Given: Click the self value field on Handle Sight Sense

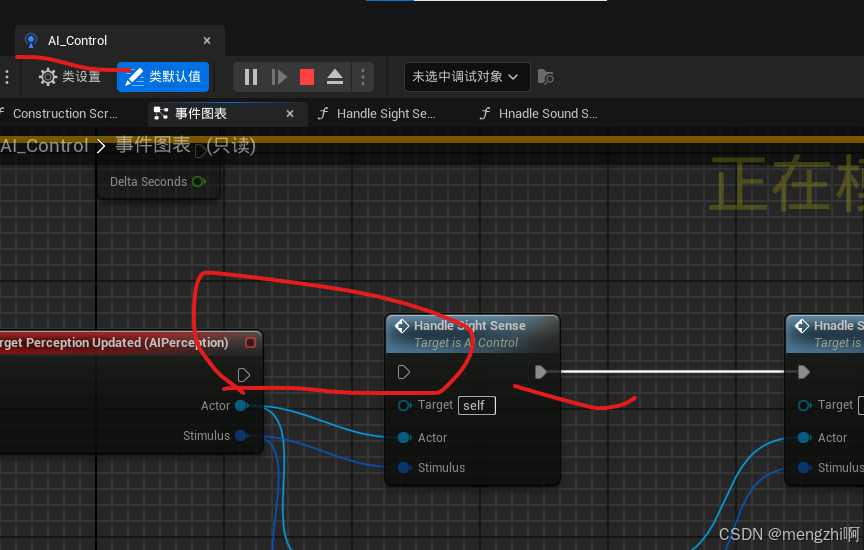Looking at the screenshot, I should 477,406.
